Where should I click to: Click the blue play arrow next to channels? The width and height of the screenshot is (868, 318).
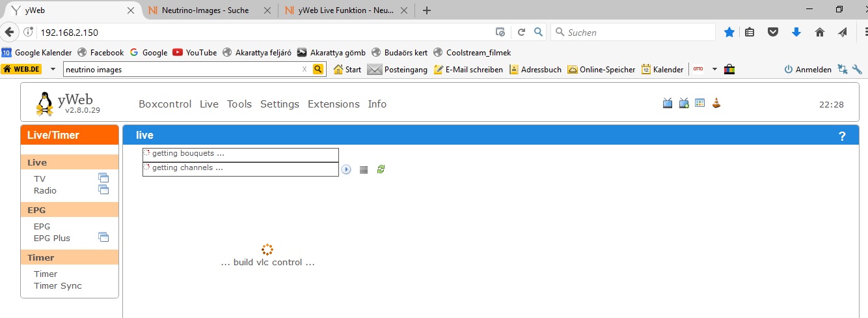coord(346,169)
